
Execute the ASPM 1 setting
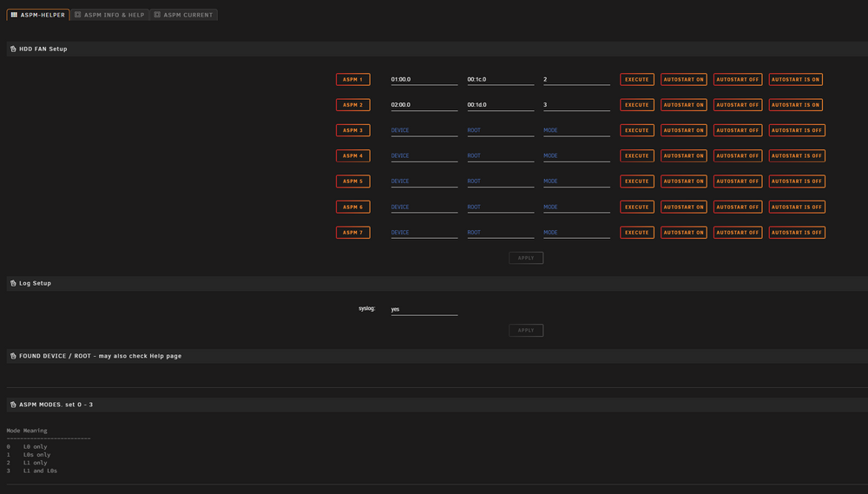636,79
